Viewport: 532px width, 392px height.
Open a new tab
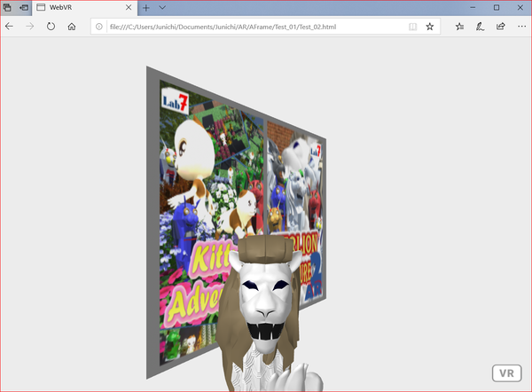[146, 7]
